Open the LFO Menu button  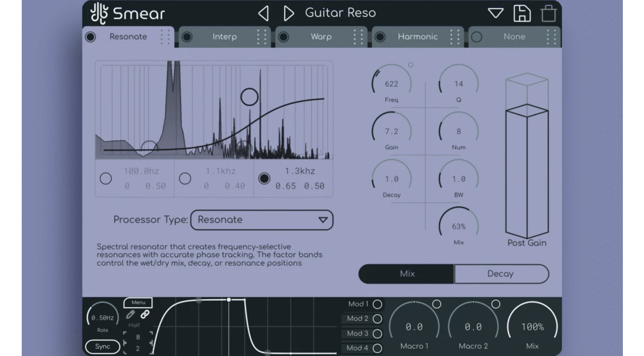click(138, 303)
